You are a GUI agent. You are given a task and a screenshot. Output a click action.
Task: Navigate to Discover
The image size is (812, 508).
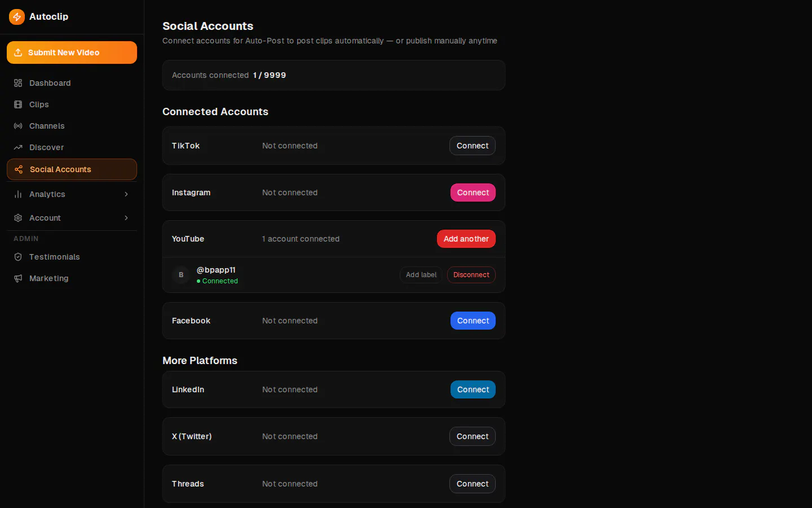point(72,147)
